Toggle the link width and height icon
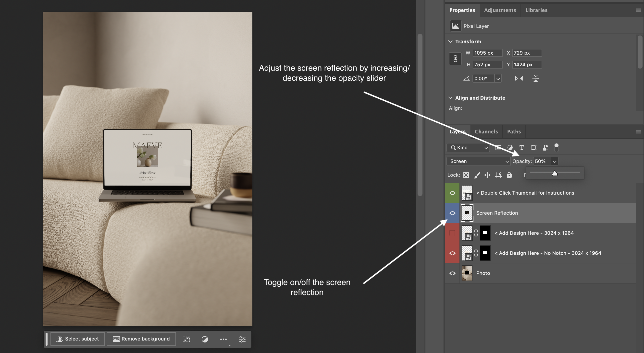The image size is (644, 353). point(455,59)
